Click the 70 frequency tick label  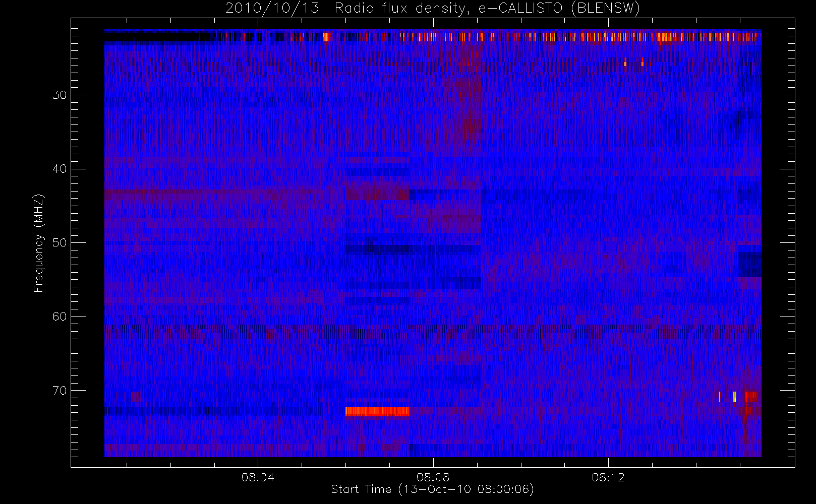(x=60, y=391)
